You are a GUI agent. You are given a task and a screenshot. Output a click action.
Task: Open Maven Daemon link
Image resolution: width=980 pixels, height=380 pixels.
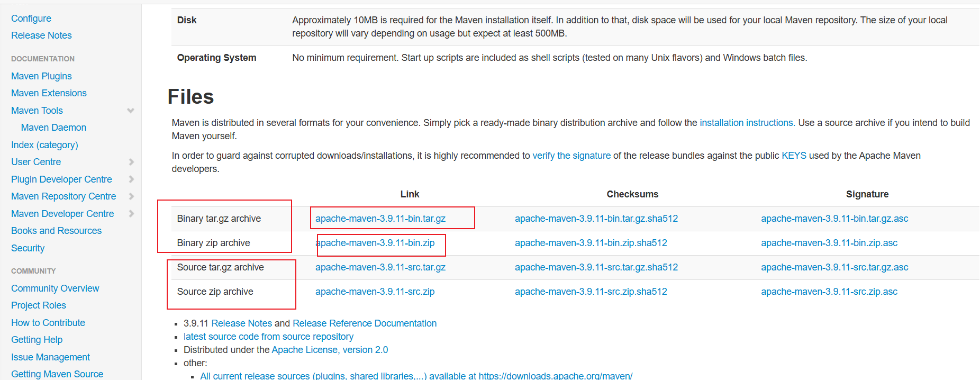(53, 128)
